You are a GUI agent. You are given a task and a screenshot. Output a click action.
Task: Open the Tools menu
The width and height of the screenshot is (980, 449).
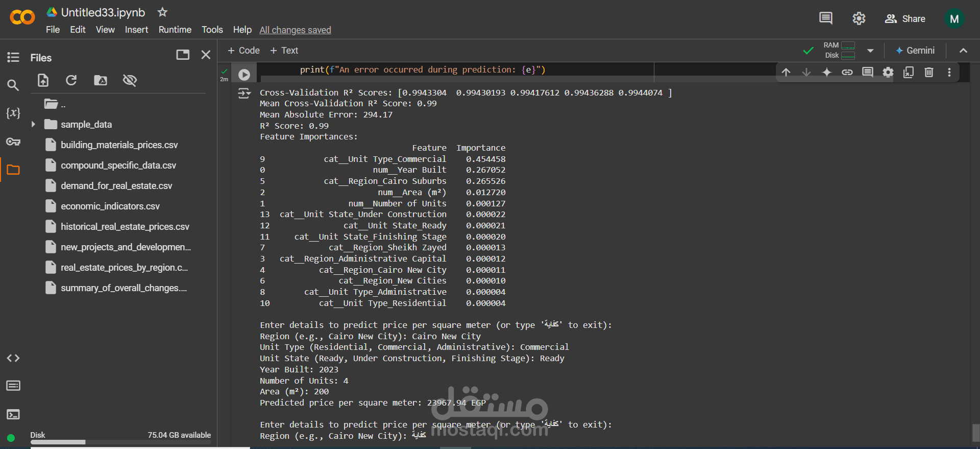[212, 30]
